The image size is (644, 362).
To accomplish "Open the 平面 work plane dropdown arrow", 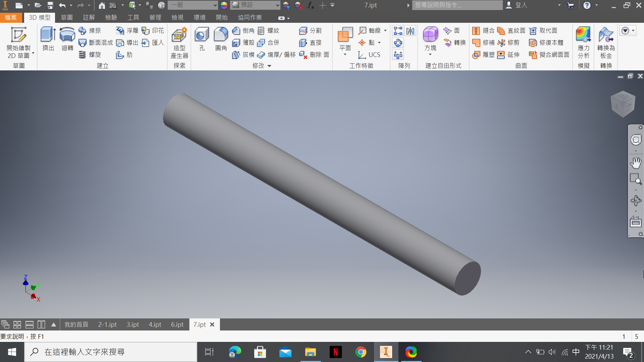I will (345, 55).
